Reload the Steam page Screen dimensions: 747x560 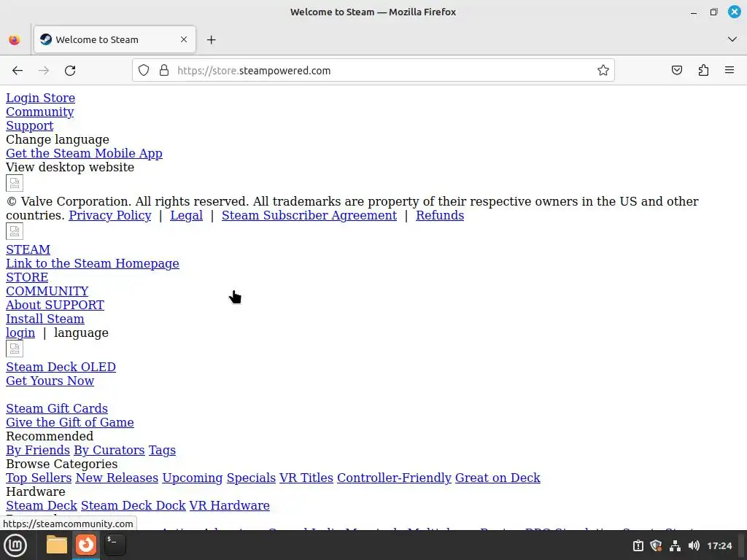tap(70, 71)
